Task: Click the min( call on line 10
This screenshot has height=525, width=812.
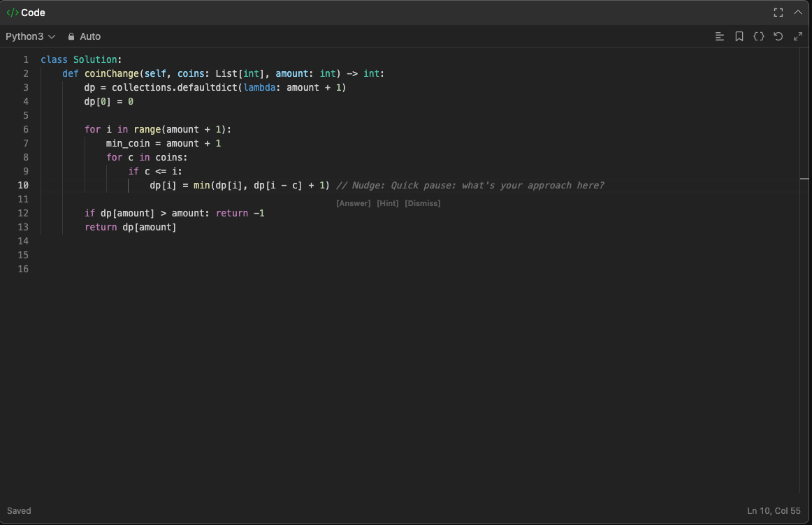Action: (202, 185)
